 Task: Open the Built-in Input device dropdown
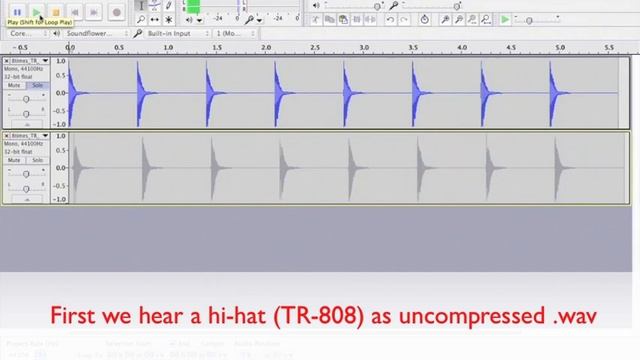click(x=178, y=33)
